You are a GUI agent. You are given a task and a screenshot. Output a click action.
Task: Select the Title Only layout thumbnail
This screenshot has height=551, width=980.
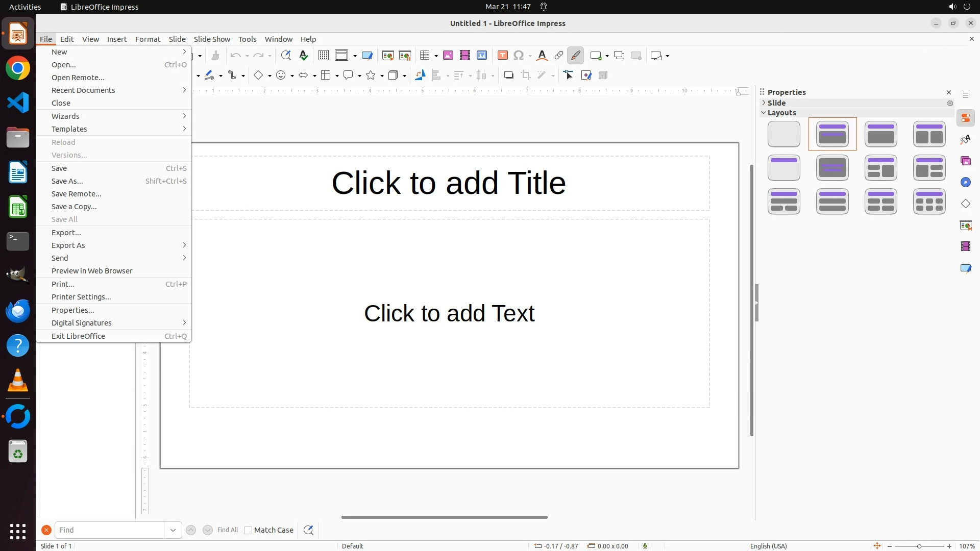click(x=783, y=168)
